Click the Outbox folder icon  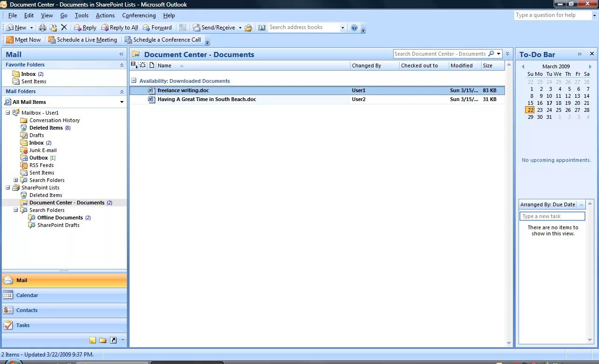24,158
